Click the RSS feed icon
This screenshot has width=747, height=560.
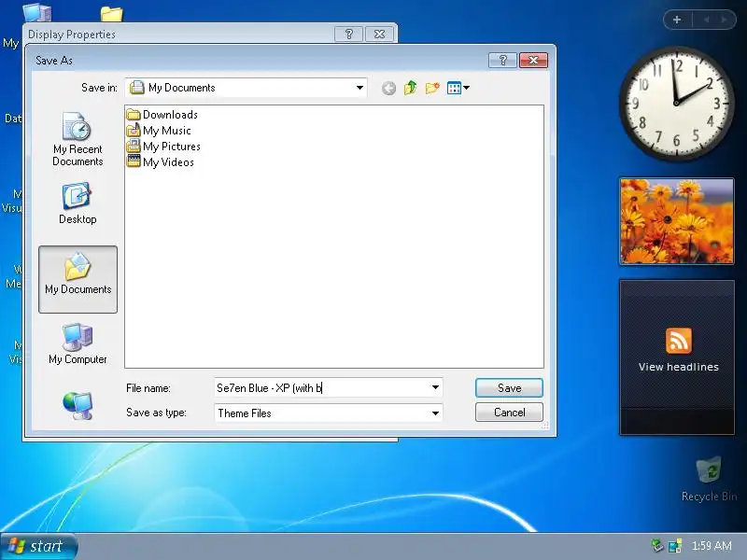pyautogui.click(x=679, y=341)
